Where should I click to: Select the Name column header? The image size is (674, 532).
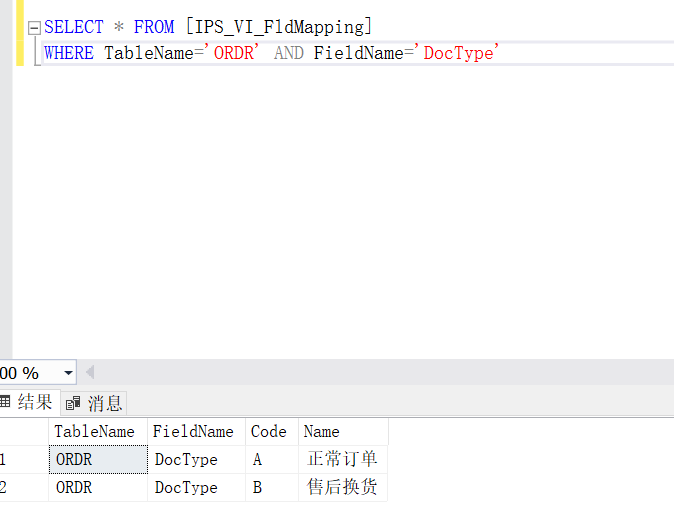pos(343,431)
